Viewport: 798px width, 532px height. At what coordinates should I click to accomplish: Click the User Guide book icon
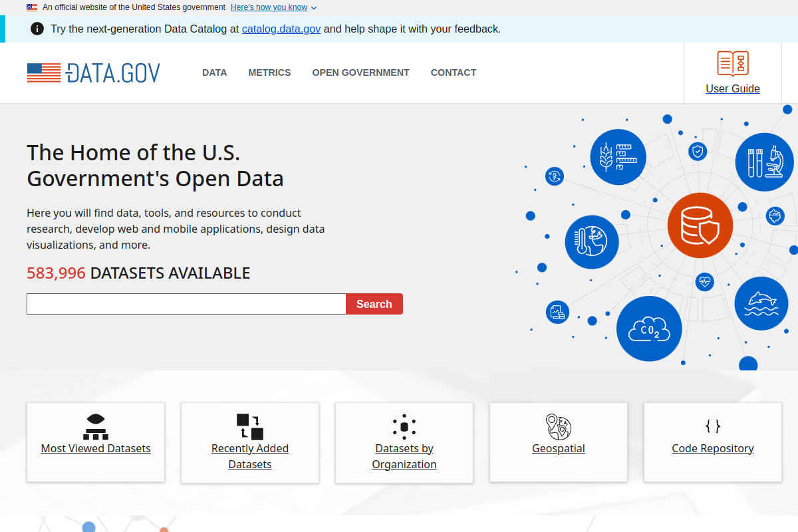click(x=733, y=63)
